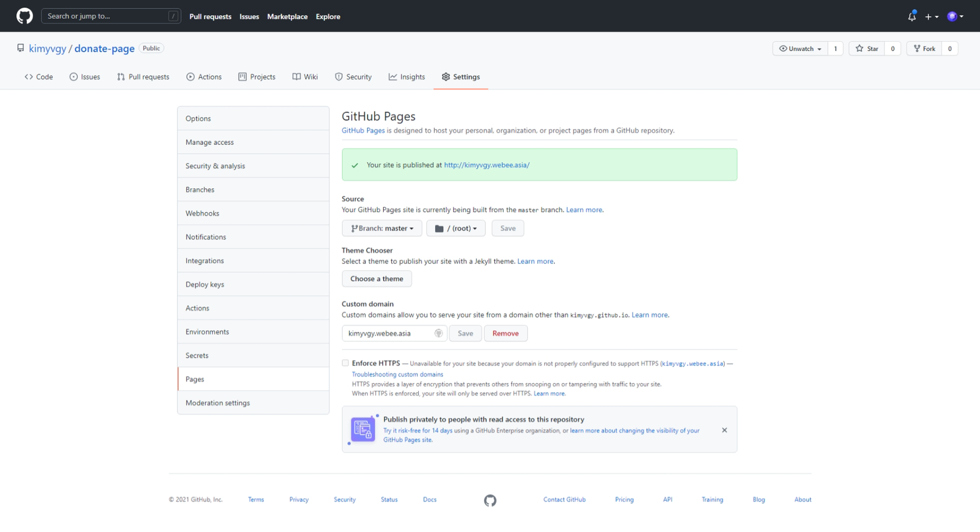980x532 pixels.
Task: Click Contact GitHub in the footer
Action: click(564, 500)
